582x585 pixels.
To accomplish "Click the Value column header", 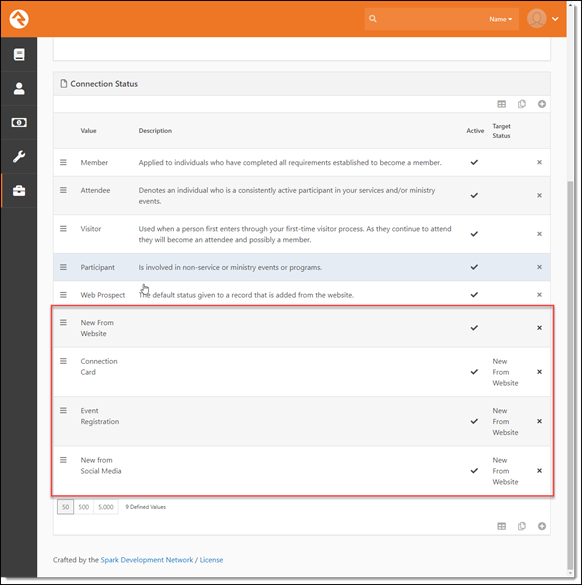I will (88, 131).
